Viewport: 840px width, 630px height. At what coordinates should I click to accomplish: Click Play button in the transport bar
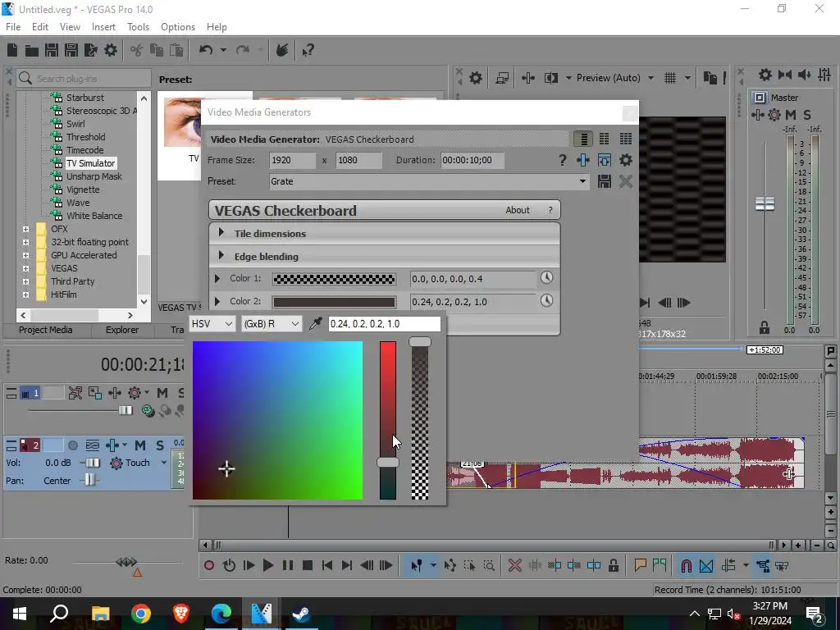tap(268, 565)
